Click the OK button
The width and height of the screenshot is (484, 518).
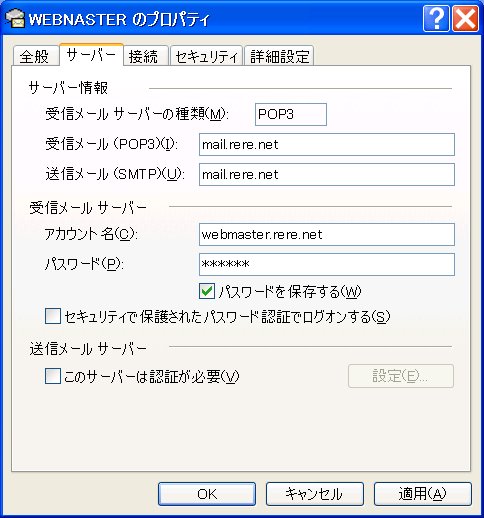[207, 494]
